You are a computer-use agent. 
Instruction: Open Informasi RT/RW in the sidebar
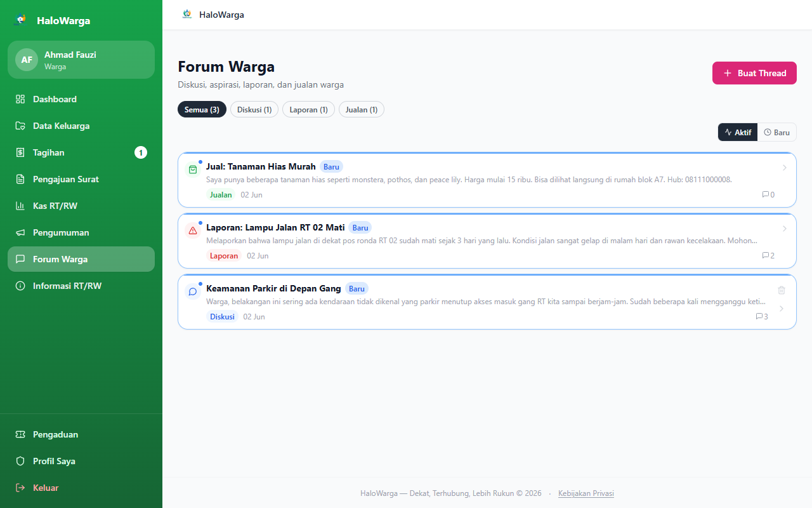coord(81,286)
